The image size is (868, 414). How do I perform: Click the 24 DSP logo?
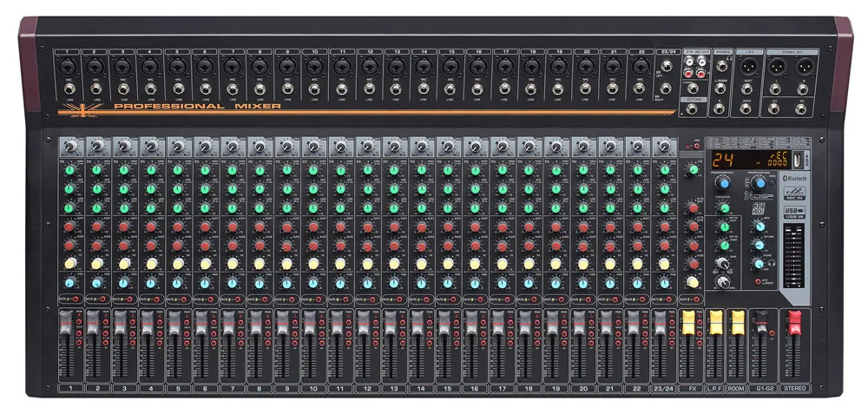(x=759, y=195)
